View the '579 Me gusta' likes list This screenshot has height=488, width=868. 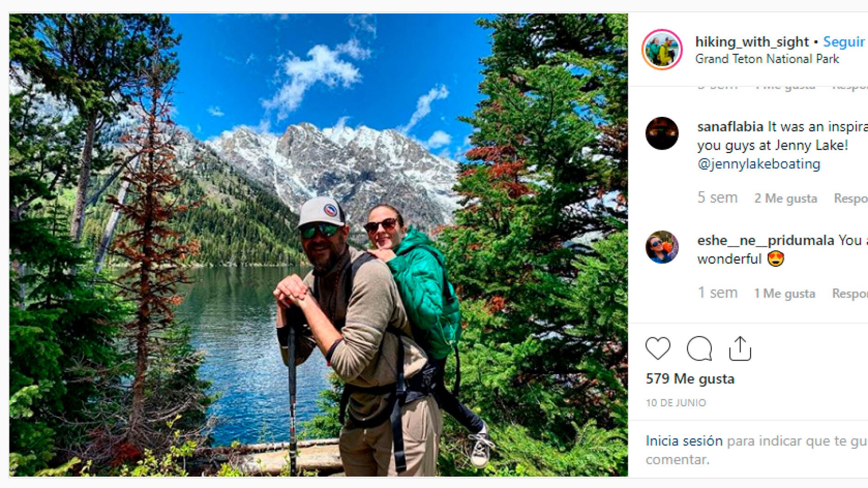click(x=690, y=379)
